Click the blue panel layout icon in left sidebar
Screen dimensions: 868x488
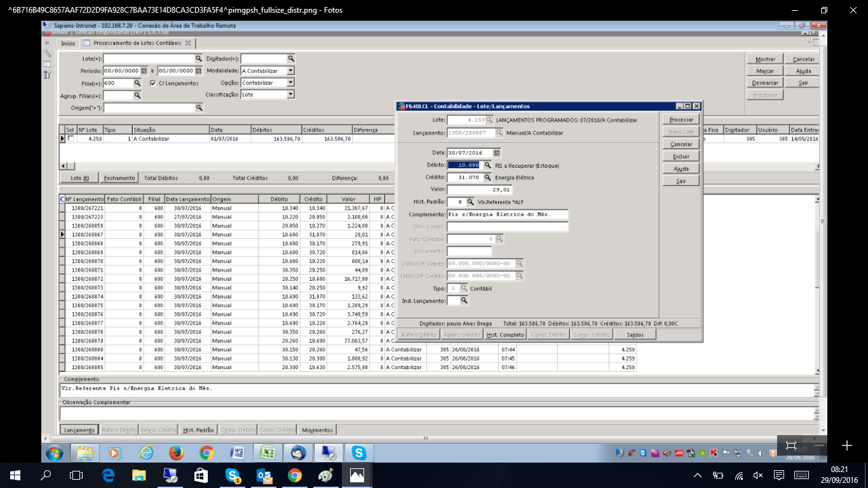pos(47,64)
